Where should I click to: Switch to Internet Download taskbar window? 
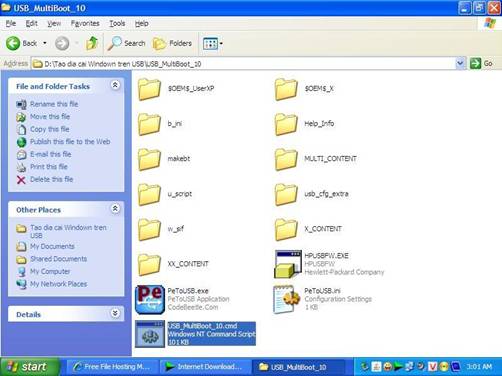point(204,367)
